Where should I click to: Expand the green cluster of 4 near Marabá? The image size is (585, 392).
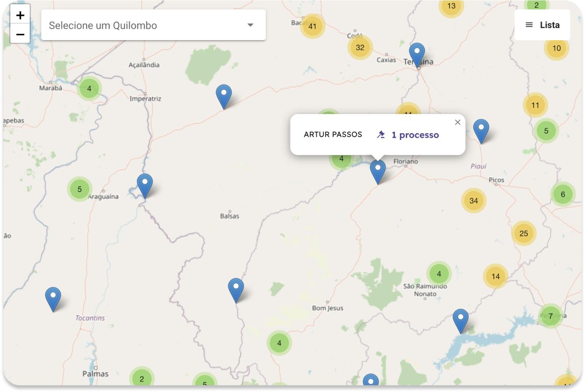pos(89,89)
